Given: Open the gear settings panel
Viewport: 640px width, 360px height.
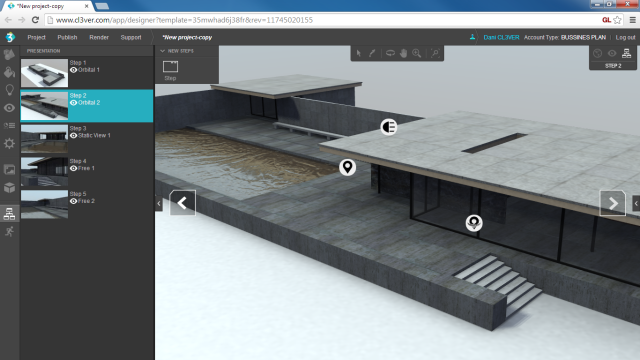Looking at the screenshot, I should [9, 143].
